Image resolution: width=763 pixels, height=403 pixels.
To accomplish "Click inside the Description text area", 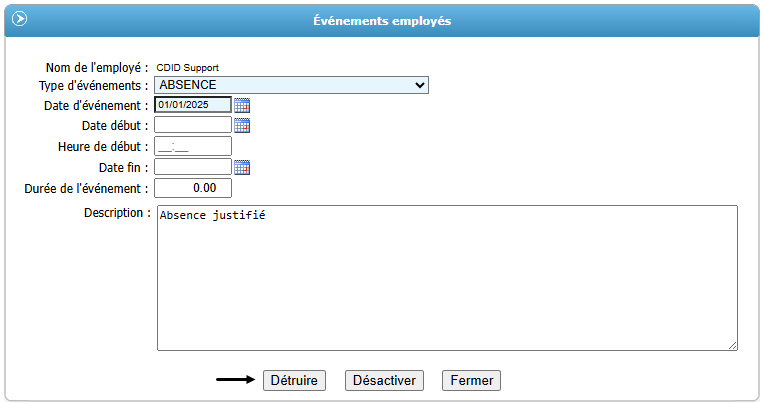I will (447, 278).
